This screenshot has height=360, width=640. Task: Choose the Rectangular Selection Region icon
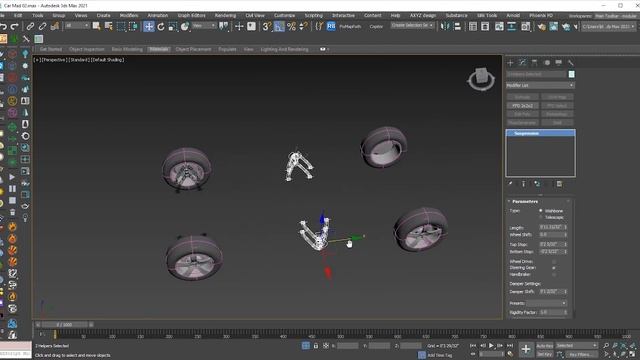[121, 27]
